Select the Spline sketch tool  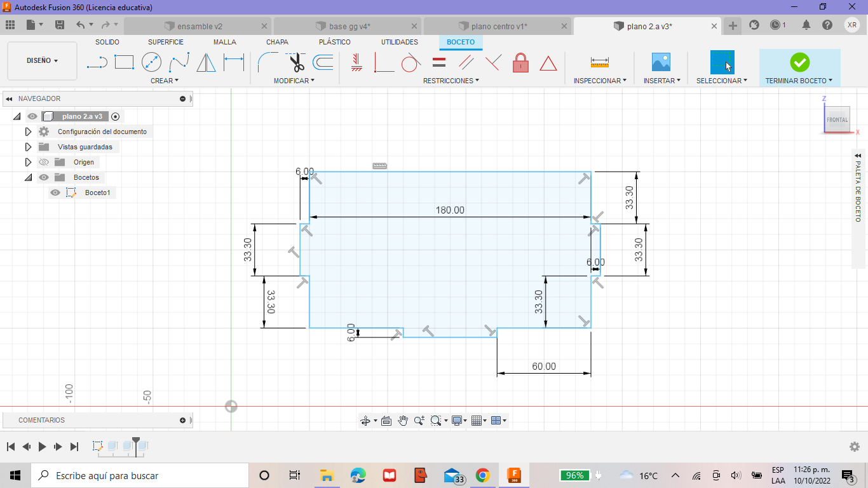(x=179, y=63)
